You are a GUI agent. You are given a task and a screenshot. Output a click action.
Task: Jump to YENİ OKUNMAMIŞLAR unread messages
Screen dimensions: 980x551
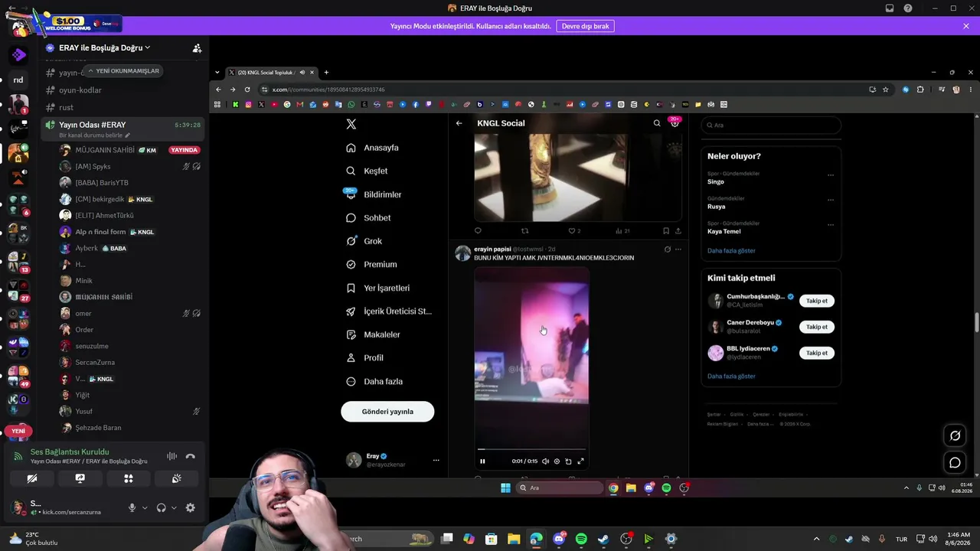point(123,71)
